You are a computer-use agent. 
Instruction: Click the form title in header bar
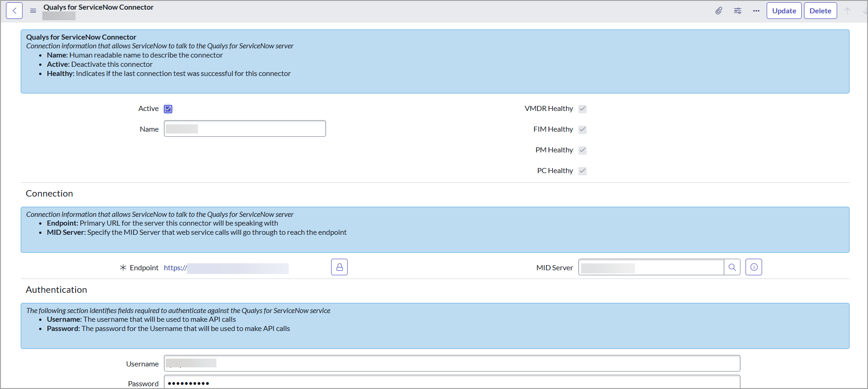(x=99, y=7)
